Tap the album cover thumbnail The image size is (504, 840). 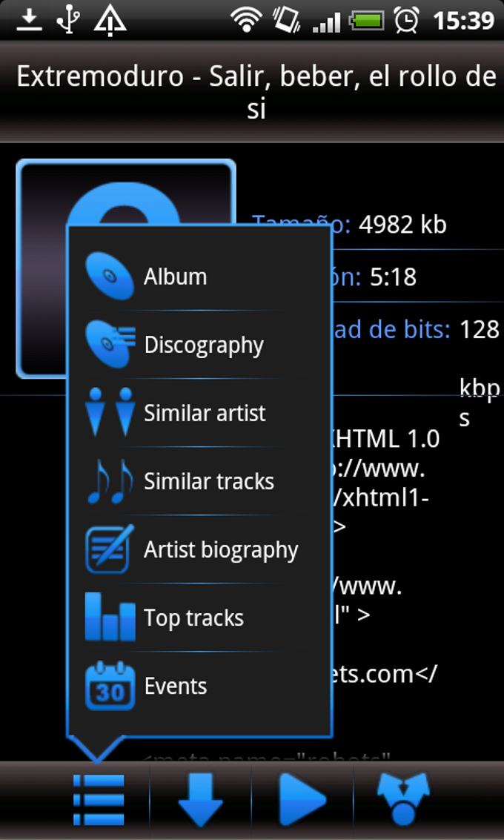pos(126,268)
